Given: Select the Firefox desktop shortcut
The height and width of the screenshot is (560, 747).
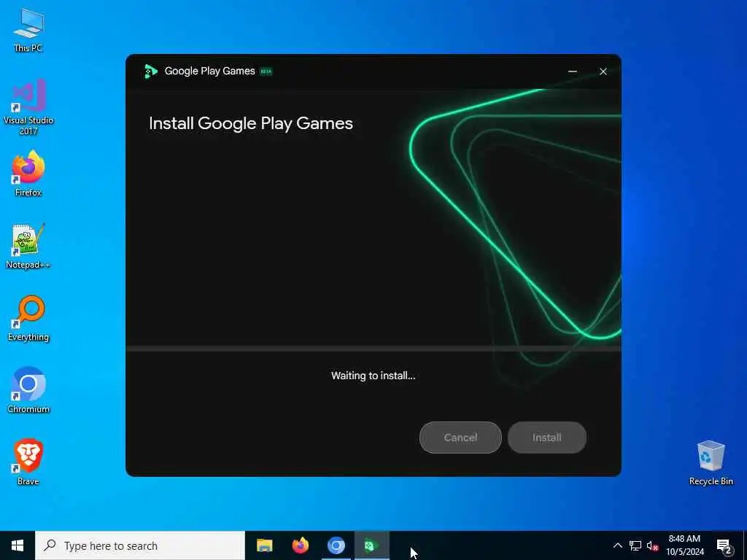Looking at the screenshot, I should point(28,174).
